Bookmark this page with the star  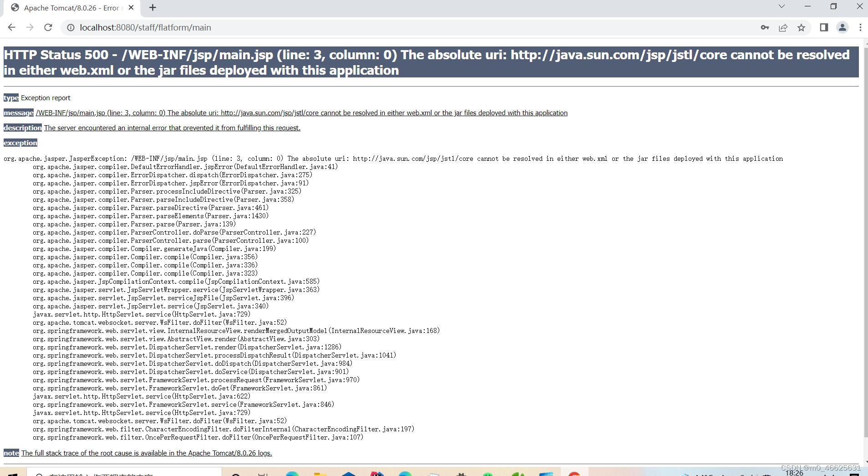click(801, 27)
